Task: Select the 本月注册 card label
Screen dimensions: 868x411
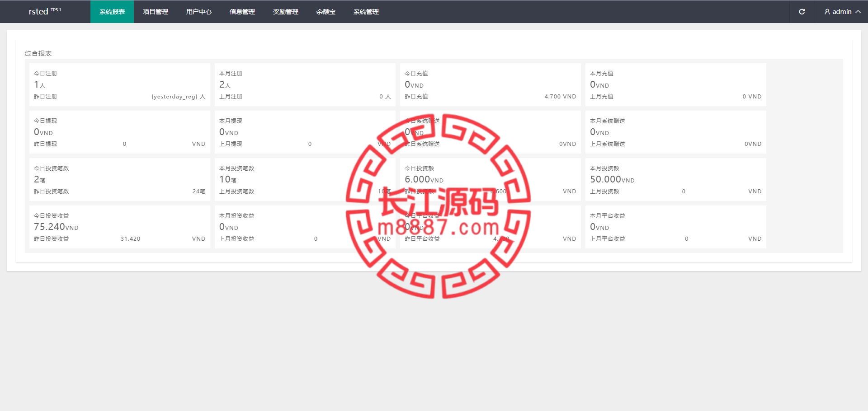Action: point(231,73)
